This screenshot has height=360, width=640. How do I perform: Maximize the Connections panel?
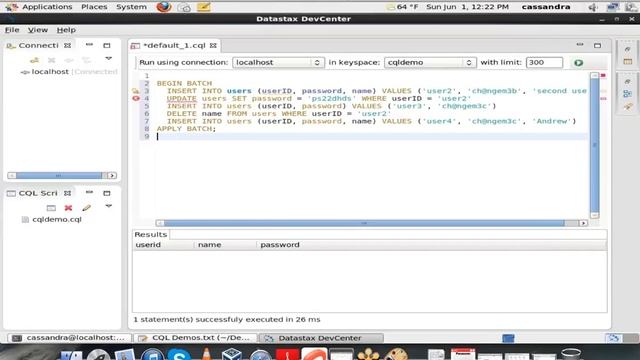(107, 45)
